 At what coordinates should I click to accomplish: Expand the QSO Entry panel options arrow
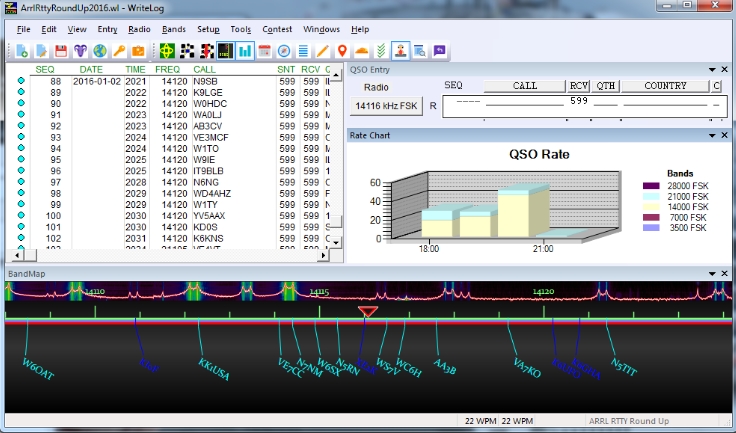coord(712,70)
